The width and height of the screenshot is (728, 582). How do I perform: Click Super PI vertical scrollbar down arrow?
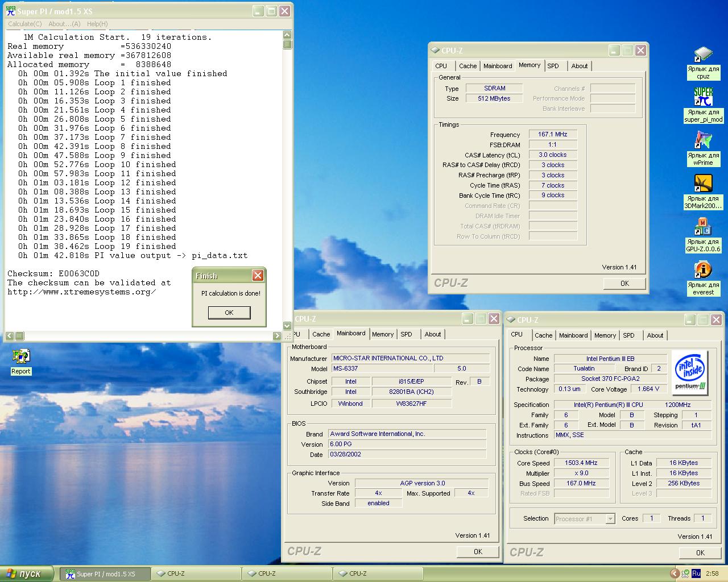287,326
